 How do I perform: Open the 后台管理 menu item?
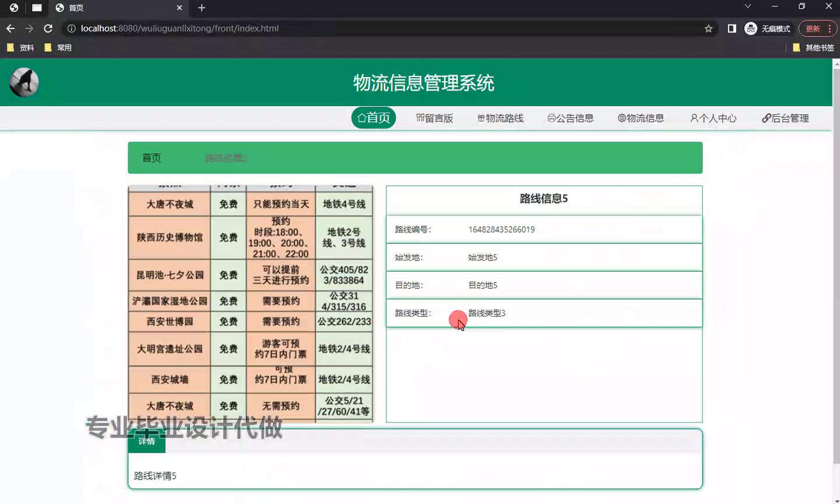click(x=785, y=118)
